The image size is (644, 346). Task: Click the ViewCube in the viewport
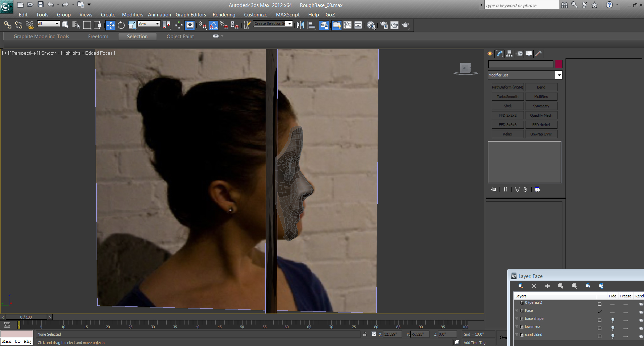465,68
